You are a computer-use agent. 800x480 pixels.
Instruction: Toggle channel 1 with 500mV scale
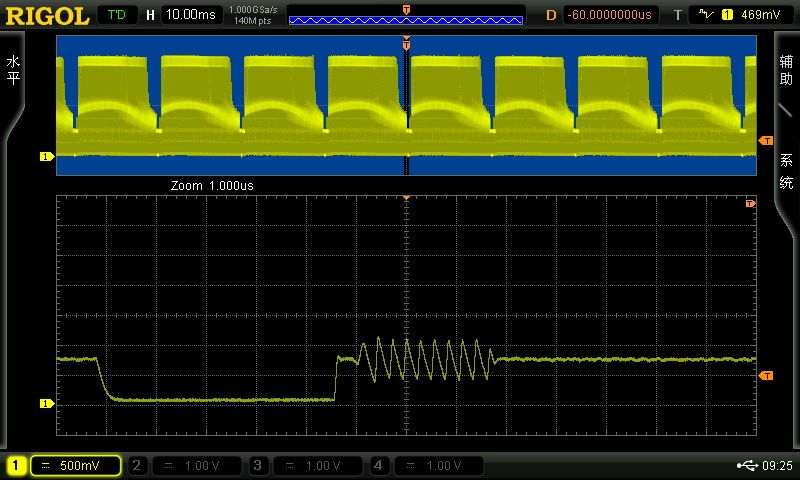pyautogui.click(x=64, y=465)
